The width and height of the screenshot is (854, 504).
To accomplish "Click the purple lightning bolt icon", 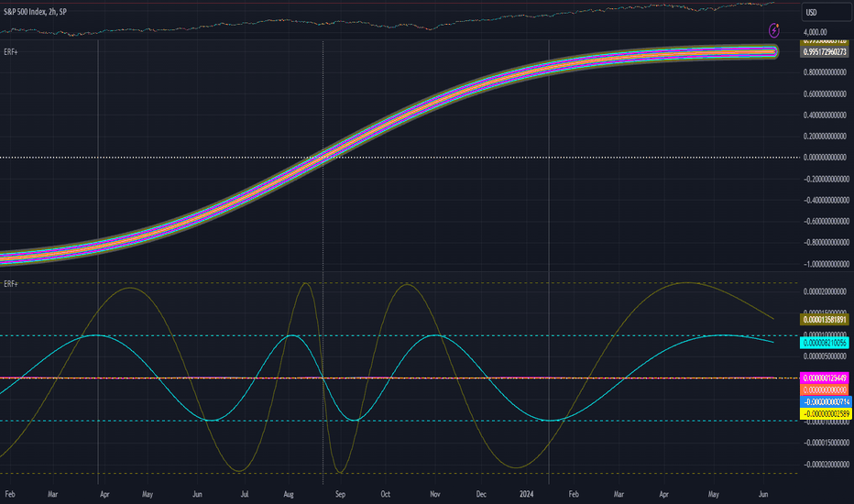I will pos(773,30).
